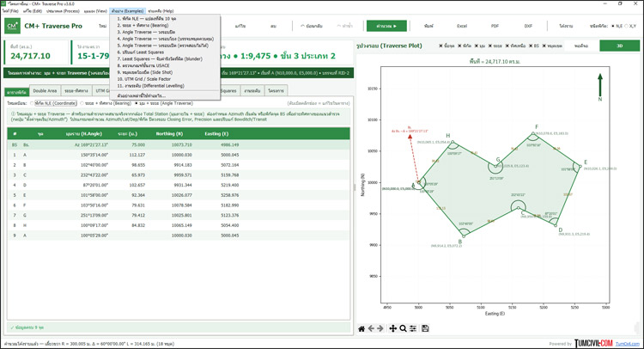Select the magnifier zoom plot tool
Screen dimensions: 644x349
tap(403, 328)
